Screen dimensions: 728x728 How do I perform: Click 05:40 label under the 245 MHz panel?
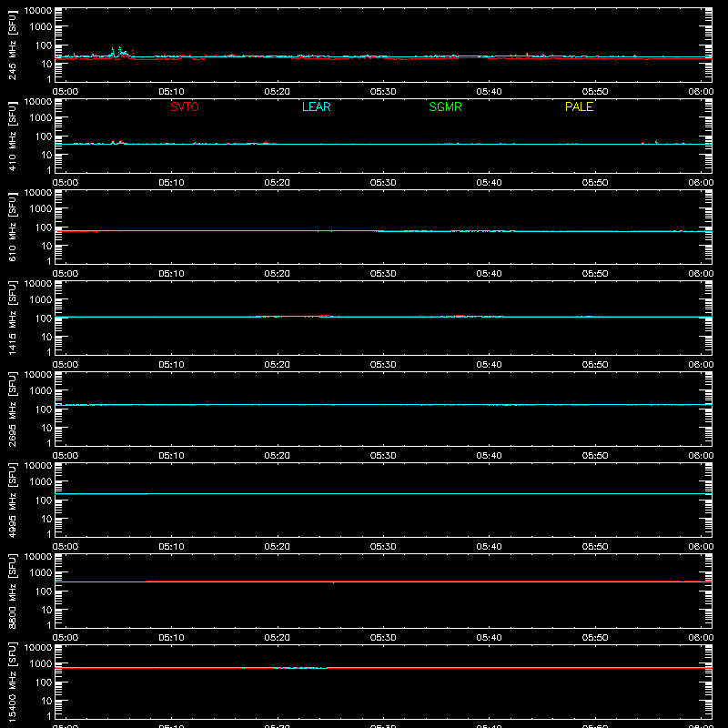(x=489, y=92)
